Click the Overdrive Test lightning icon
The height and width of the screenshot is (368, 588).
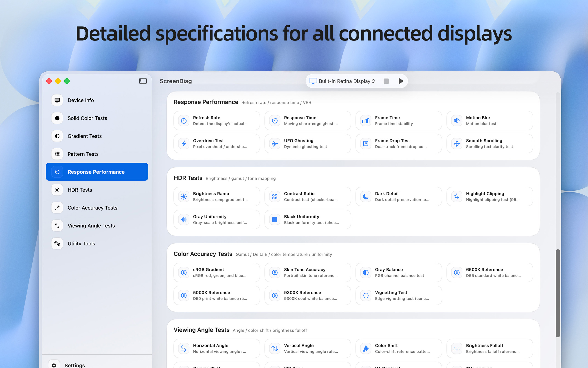[184, 144]
